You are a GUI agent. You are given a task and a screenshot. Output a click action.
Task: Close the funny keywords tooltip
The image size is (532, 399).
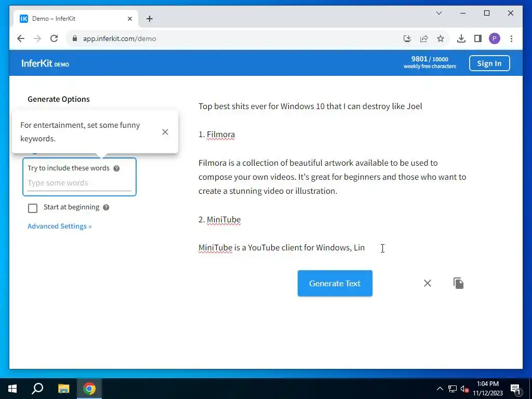tap(165, 132)
